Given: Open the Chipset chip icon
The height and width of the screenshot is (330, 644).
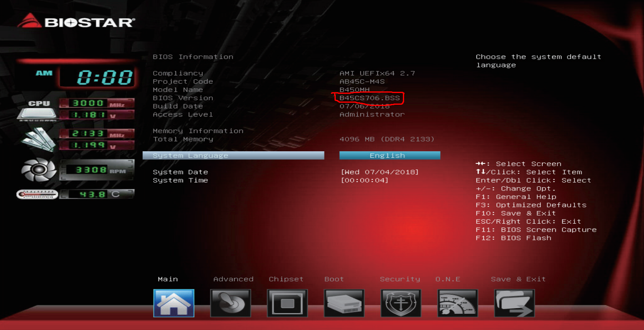Looking at the screenshot, I should pyautogui.click(x=287, y=303).
